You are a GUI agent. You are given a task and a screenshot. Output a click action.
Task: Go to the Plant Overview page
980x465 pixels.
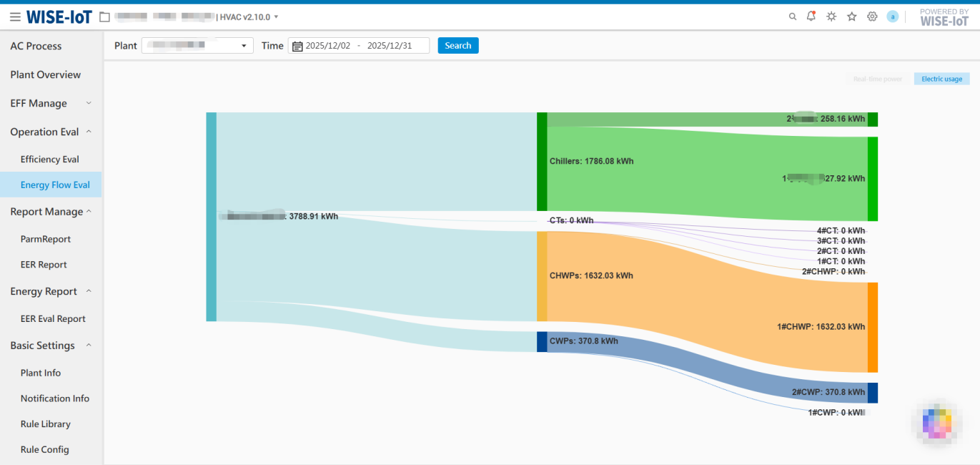point(46,74)
